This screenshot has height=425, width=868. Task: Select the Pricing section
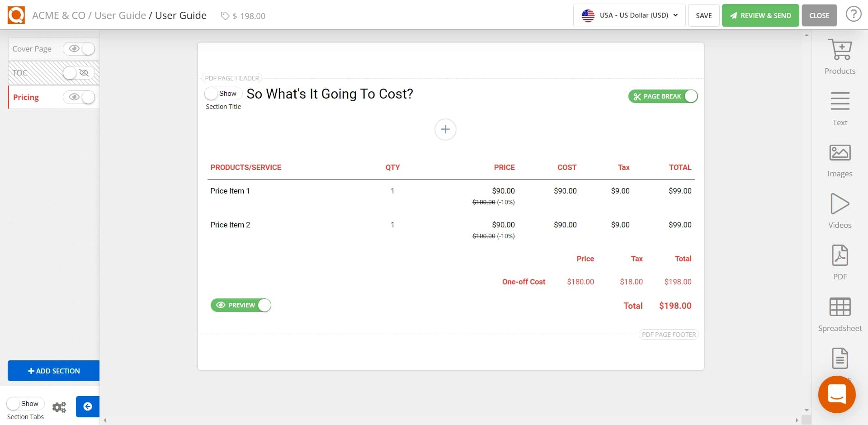[x=26, y=97]
